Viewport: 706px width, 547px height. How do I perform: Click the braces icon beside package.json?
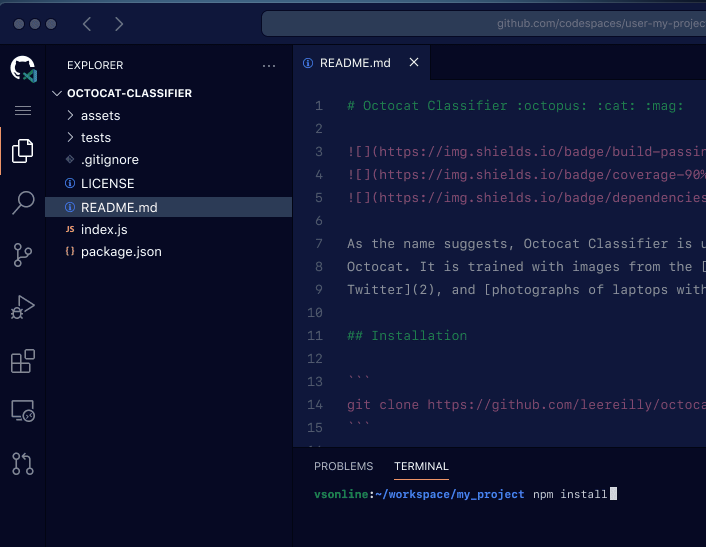point(70,251)
